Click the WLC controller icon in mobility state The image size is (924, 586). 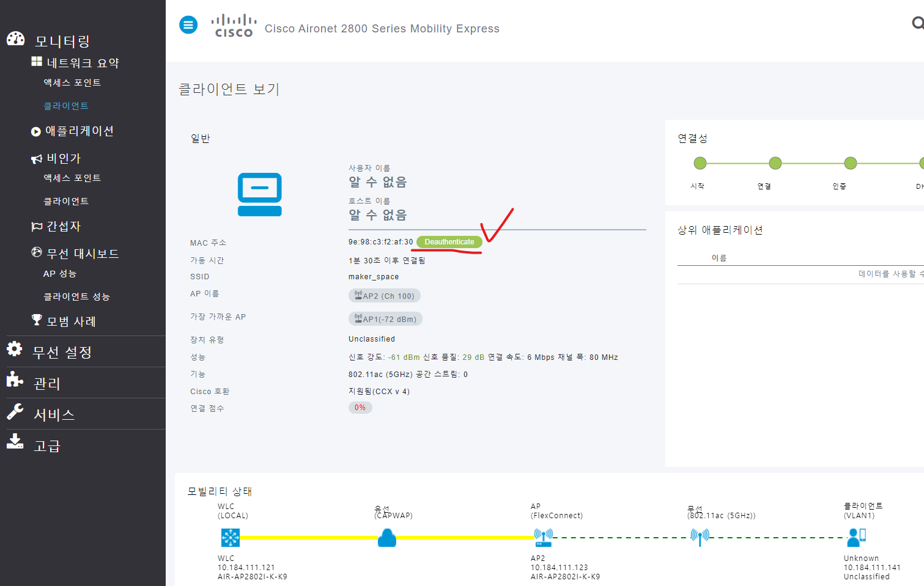pos(231,538)
